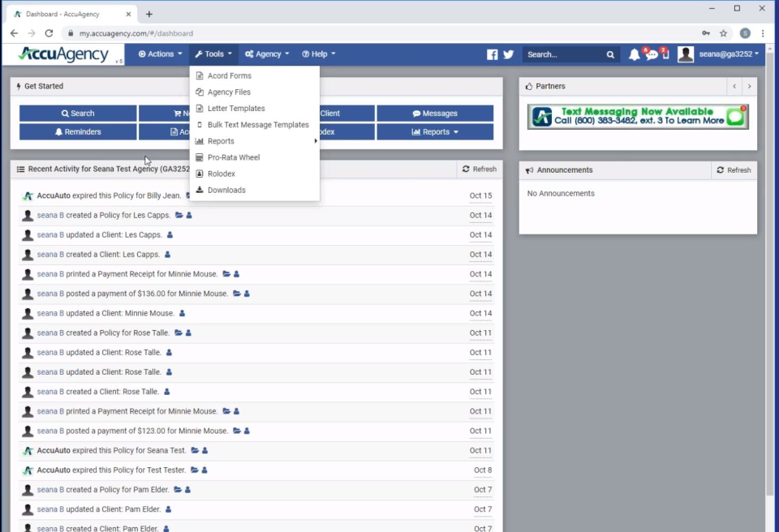Refresh the Recent Activity feed
This screenshot has width=779, height=532.
click(479, 169)
